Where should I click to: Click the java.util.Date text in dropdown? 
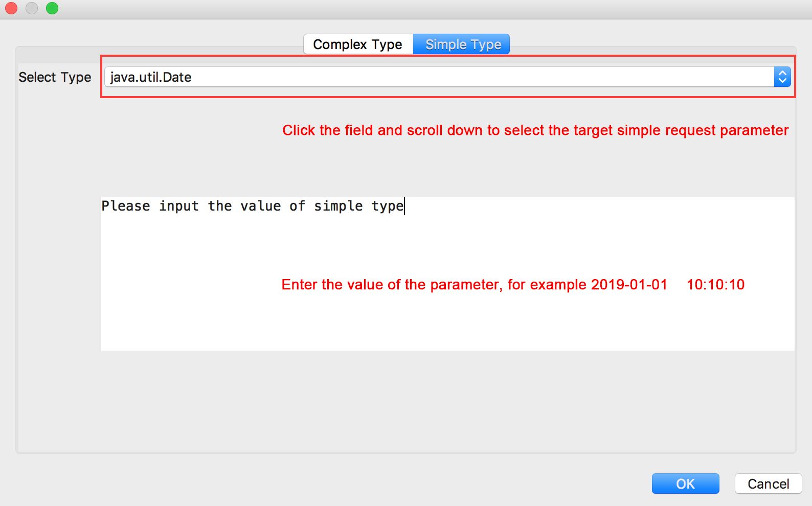click(x=151, y=77)
